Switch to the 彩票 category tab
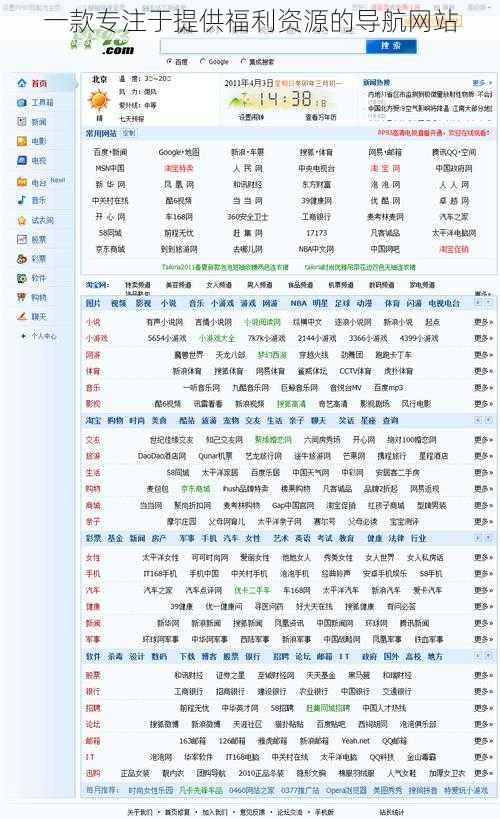 click(94, 538)
